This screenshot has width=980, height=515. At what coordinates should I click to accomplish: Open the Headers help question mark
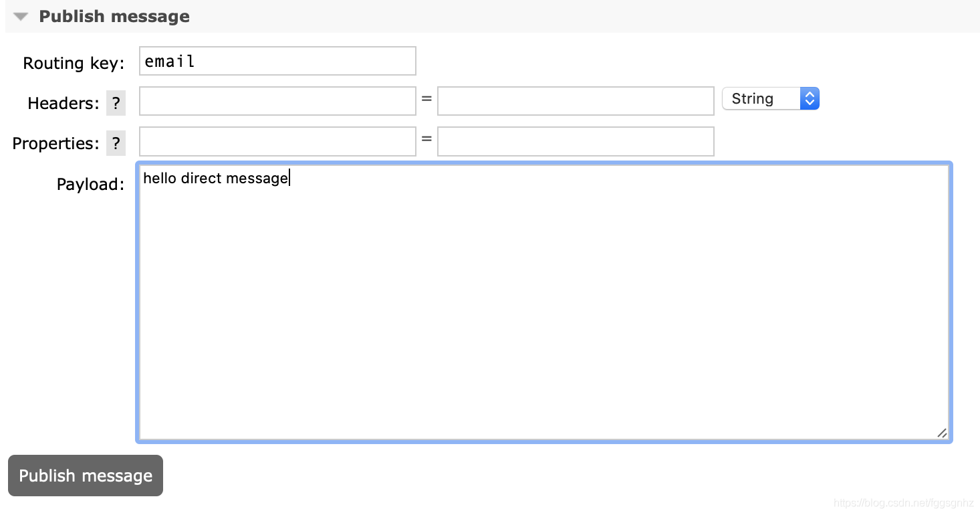[x=116, y=103]
